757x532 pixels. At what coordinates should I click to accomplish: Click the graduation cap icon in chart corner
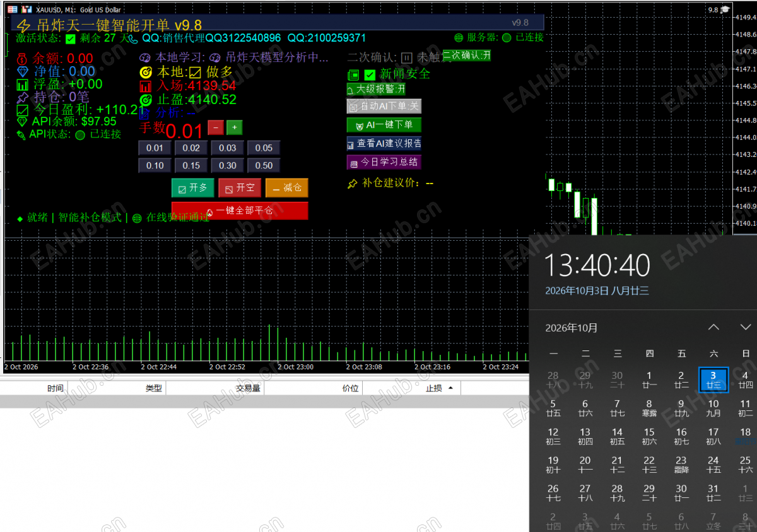pyautogui.click(x=725, y=9)
